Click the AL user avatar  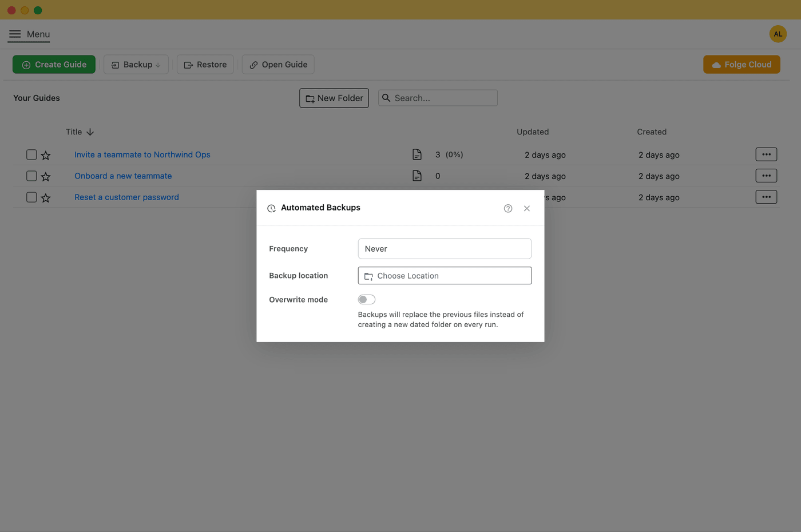click(778, 34)
